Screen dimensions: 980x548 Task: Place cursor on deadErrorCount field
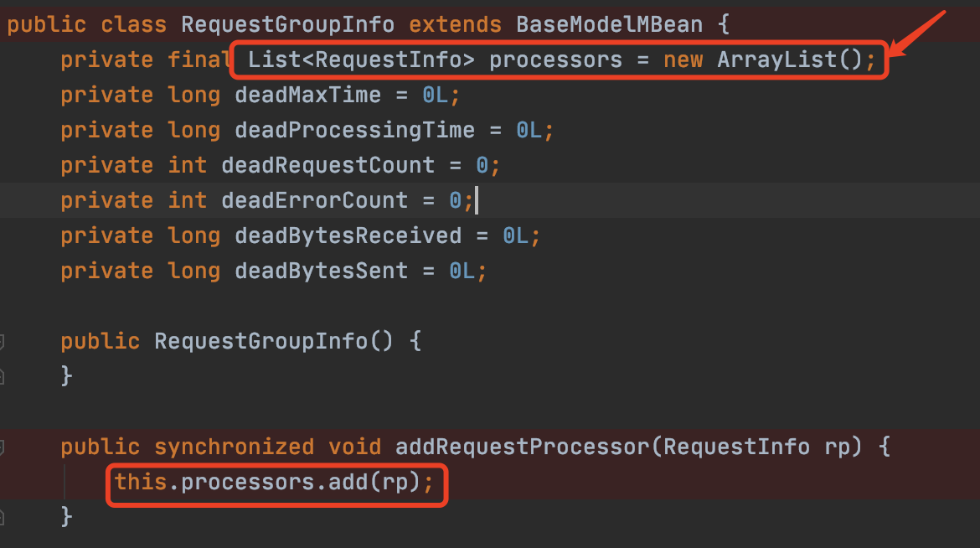(x=314, y=200)
